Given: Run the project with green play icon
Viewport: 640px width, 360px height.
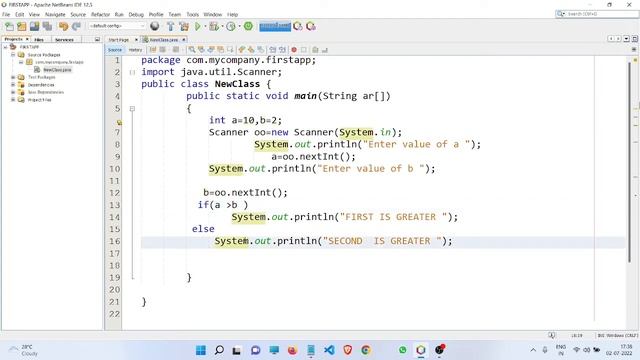Looking at the screenshot, I should [198, 27].
